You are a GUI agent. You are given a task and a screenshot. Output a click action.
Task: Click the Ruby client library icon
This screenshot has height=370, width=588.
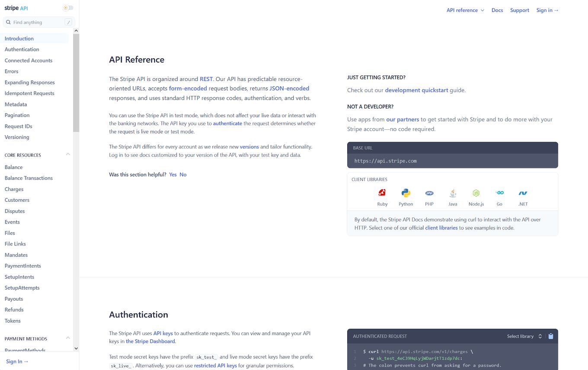(382, 193)
